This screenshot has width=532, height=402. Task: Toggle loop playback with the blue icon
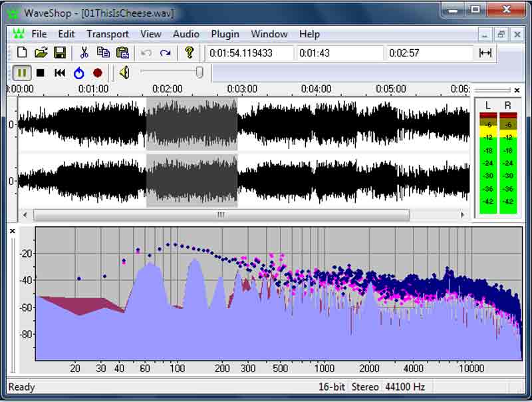tap(79, 73)
